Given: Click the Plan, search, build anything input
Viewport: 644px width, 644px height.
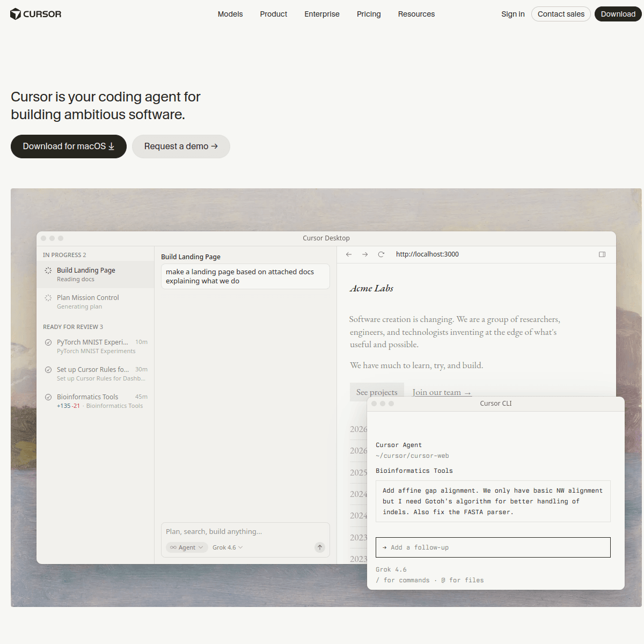Looking at the screenshot, I should tap(245, 532).
